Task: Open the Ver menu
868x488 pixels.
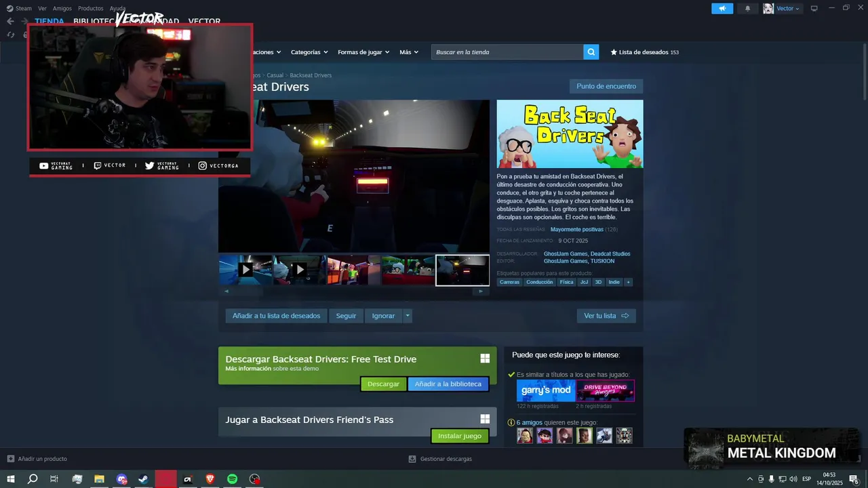Action: point(43,8)
